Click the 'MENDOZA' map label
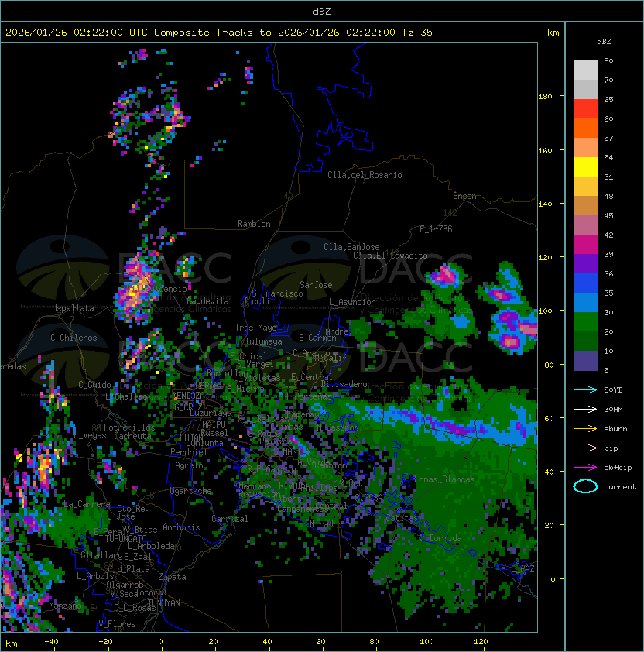The height and width of the screenshot is (652, 644). [188, 395]
